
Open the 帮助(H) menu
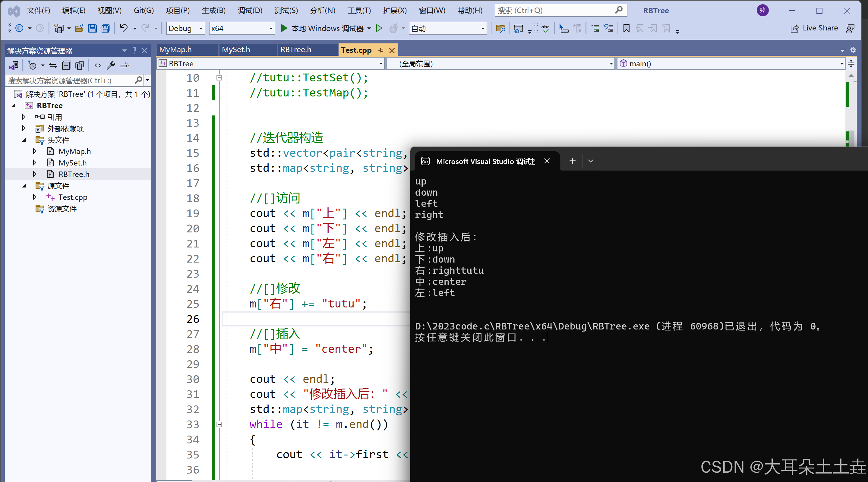pyautogui.click(x=470, y=11)
